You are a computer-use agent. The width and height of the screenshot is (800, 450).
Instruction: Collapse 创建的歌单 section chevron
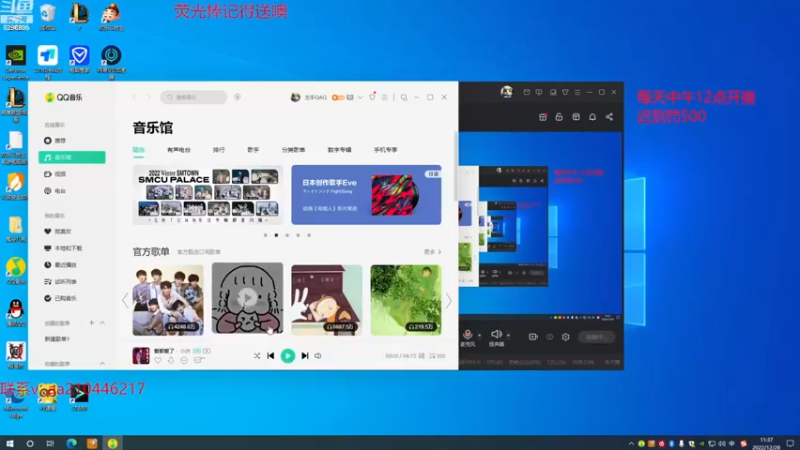(x=102, y=323)
